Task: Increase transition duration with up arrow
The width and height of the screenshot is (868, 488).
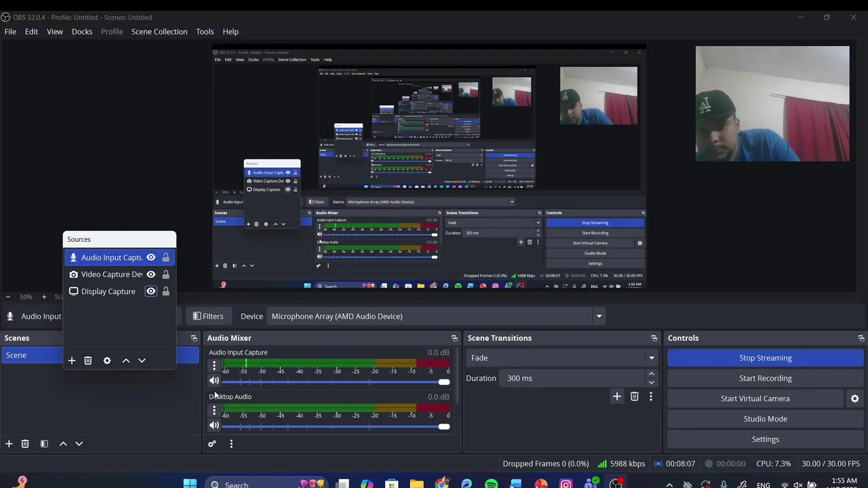Action: 652,374
